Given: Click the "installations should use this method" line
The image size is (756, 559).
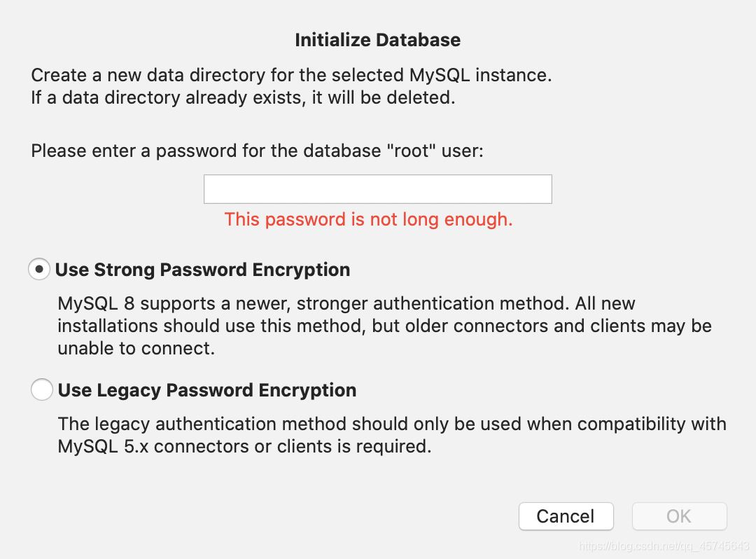Looking at the screenshot, I should pos(384,326).
